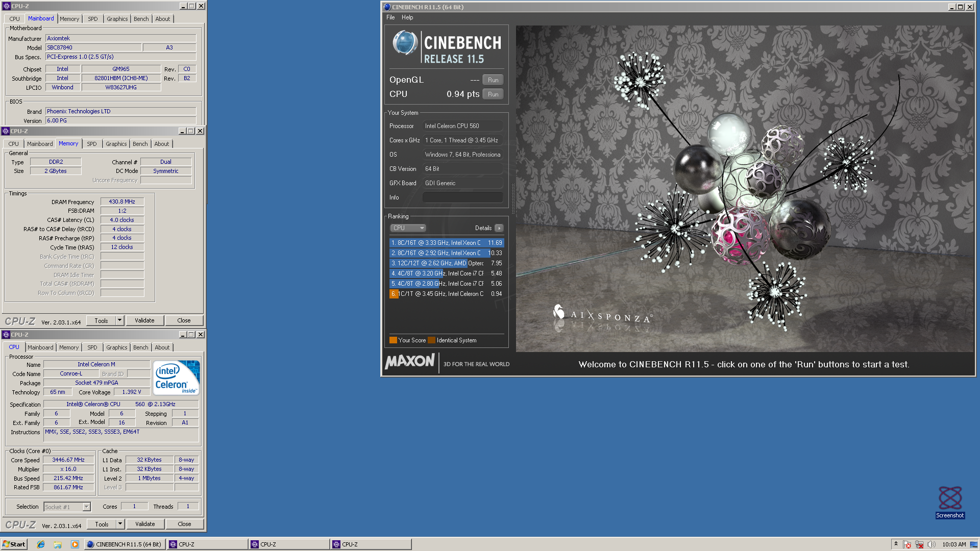Switch to CINEBENCH R11.5 taskbar button

(124, 544)
